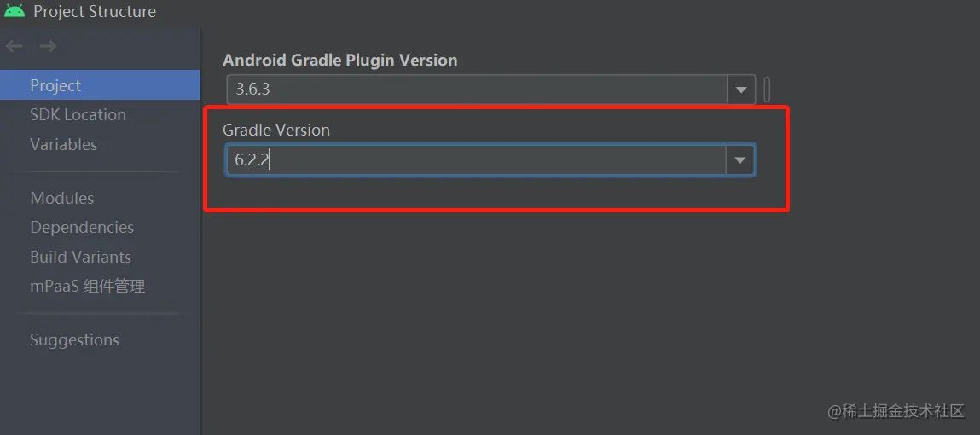Viewport: 980px width, 435px height.
Task: Focus the Gradle Version 6.2.2 text field
Action: point(476,160)
